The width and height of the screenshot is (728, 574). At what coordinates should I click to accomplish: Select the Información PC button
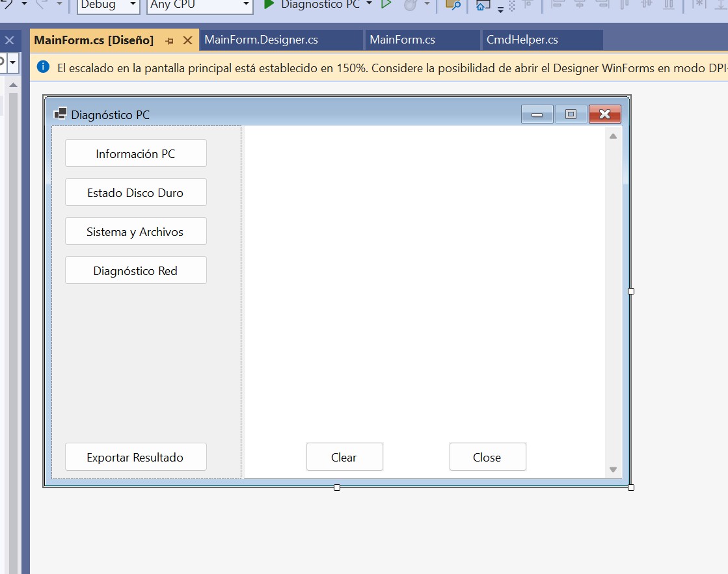(x=135, y=153)
